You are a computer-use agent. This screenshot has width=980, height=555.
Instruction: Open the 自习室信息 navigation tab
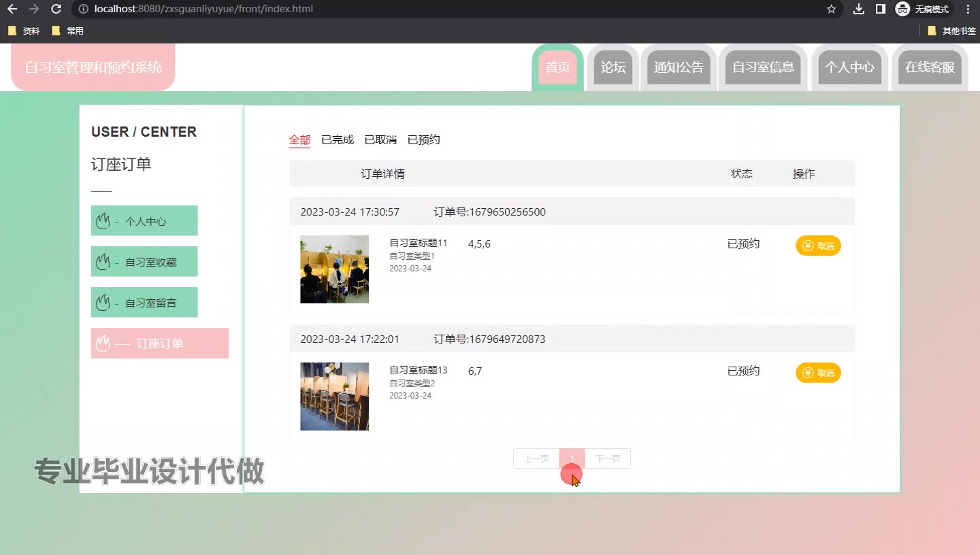[763, 67]
